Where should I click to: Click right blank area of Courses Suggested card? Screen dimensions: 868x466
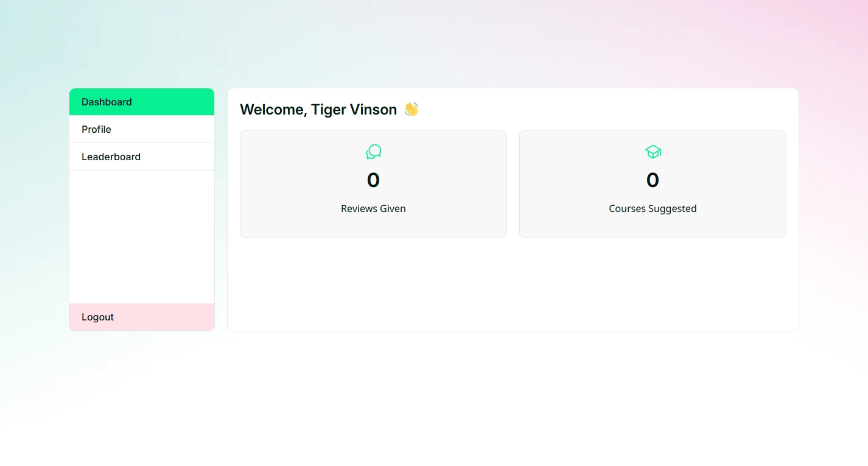pyautogui.click(x=743, y=184)
